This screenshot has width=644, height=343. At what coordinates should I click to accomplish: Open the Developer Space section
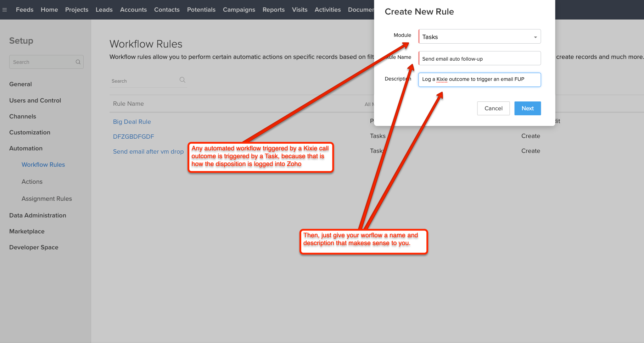[34, 247]
